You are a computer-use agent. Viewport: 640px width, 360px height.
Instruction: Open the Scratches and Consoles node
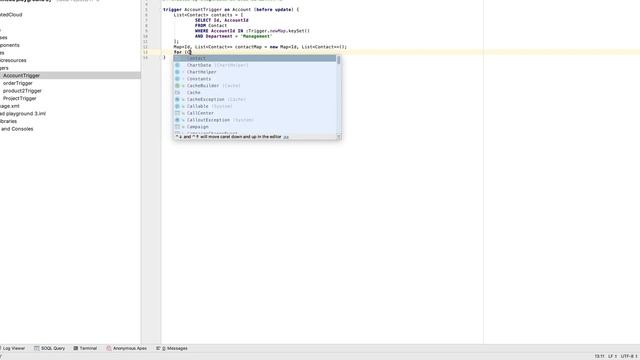point(17,129)
